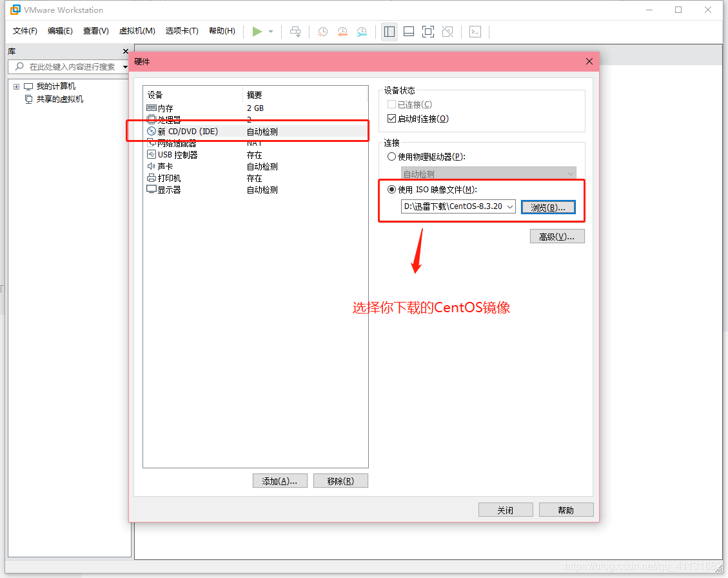Open the ISO image path dropdown
Image resolution: width=728 pixels, height=578 pixels.
click(x=510, y=206)
